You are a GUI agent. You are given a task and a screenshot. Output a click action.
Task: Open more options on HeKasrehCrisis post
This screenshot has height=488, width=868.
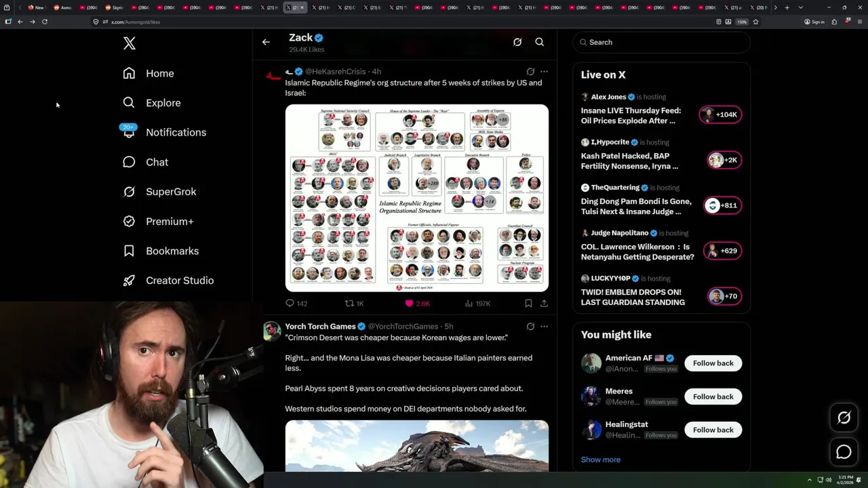tap(544, 71)
